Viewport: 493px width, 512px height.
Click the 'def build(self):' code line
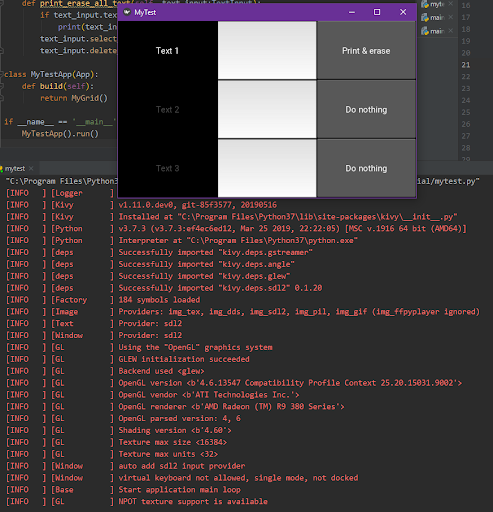[x=58, y=86]
